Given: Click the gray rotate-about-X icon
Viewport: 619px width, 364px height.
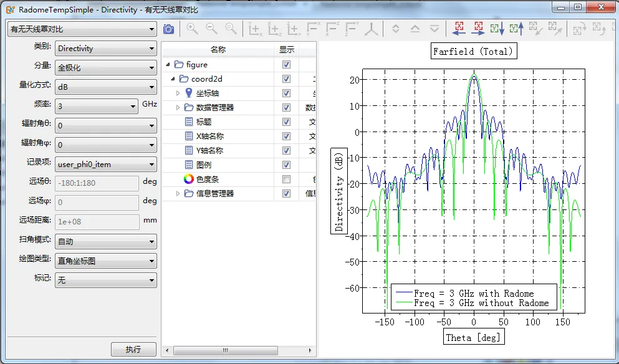Looking at the screenshot, I should (x=580, y=29).
